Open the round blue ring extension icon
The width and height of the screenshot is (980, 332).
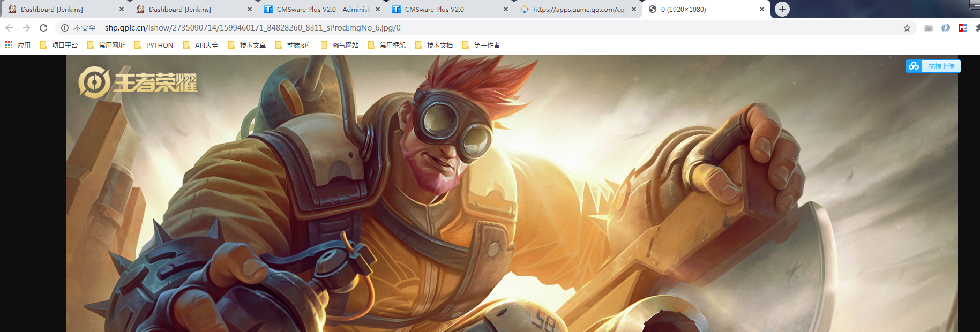pyautogui.click(x=946, y=28)
